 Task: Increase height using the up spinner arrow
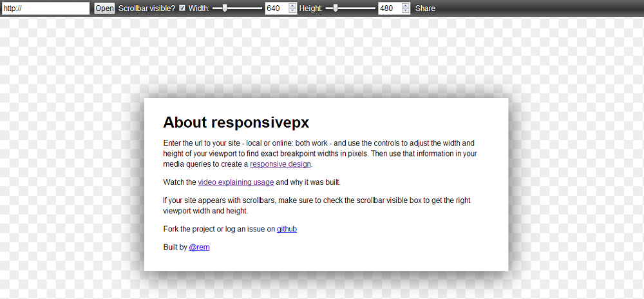(405, 6)
